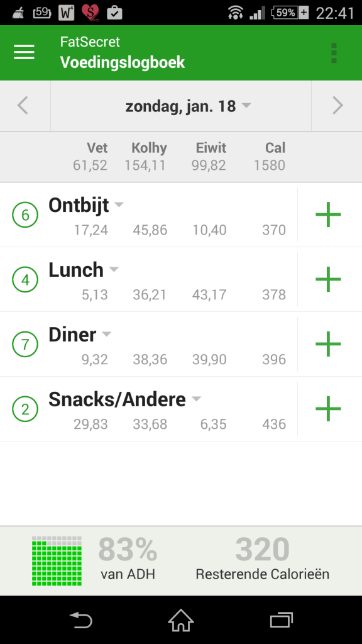This screenshot has width=362, height=644.
Task: Tap the Diner item count circle showing 7
Action: tap(25, 344)
